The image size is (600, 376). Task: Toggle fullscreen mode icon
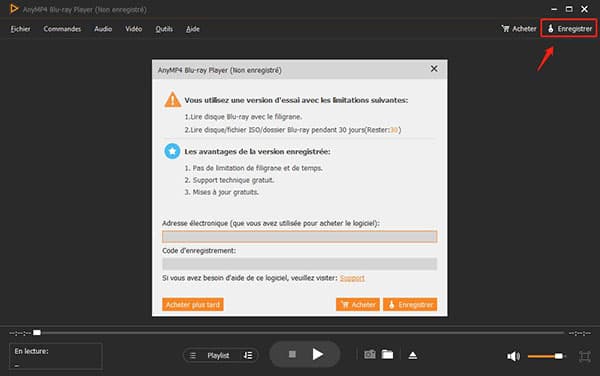585,356
